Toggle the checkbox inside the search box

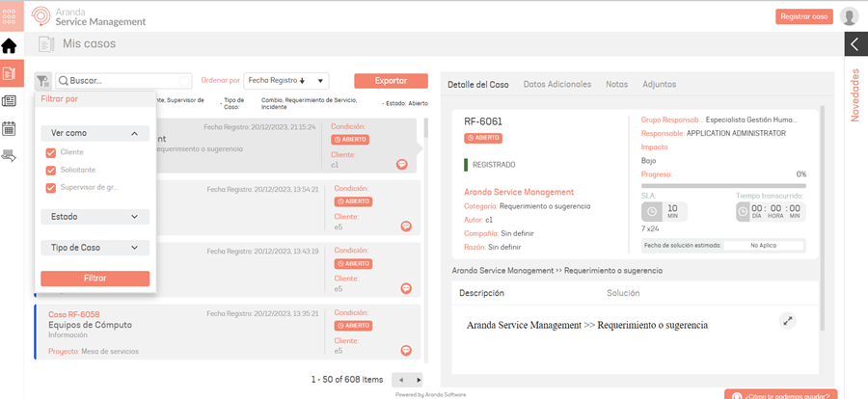pyautogui.click(x=184, y=81)
